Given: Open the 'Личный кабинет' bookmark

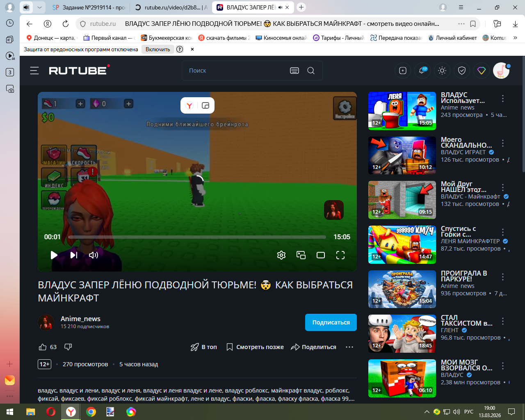Looking at the screenshot, I should click(x=452, y=38).
